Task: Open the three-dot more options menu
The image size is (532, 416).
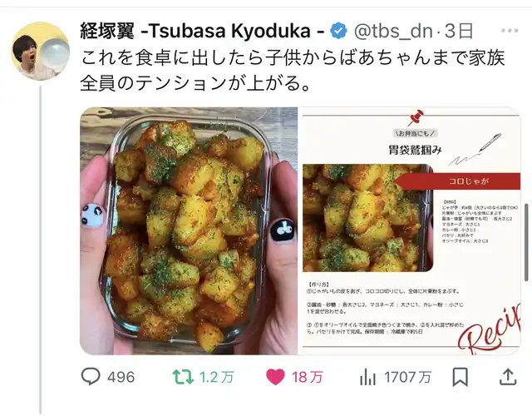Action: point(510,31)
